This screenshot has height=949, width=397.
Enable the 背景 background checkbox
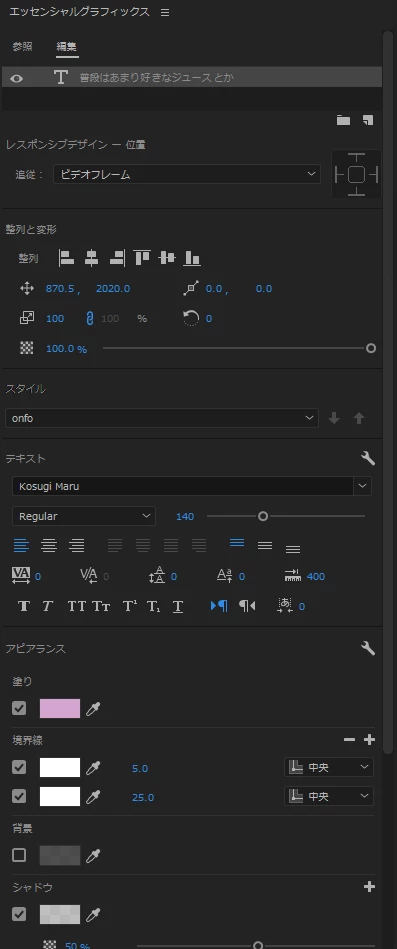click(19, 855)
